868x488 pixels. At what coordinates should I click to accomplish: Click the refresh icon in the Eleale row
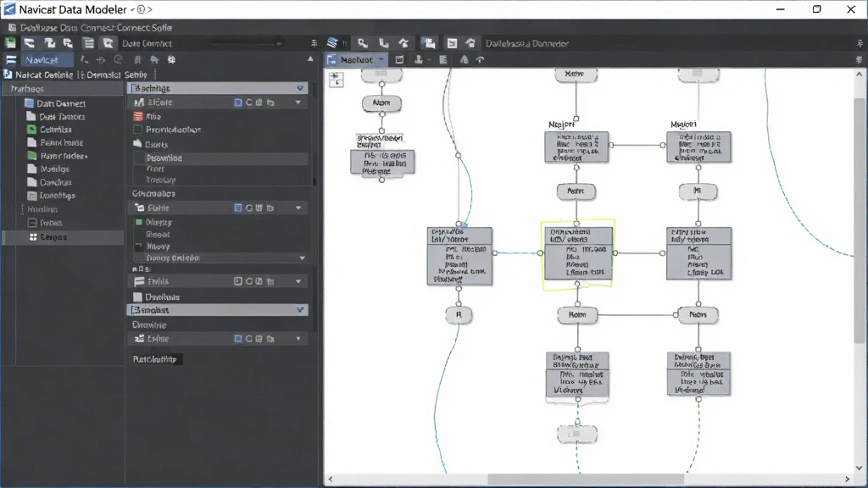point(248,103)
